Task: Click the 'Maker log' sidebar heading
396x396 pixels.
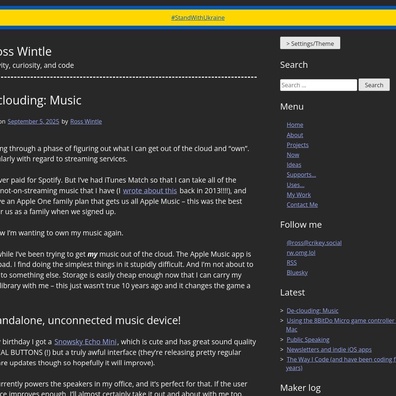Action: [x=300, y=388]
